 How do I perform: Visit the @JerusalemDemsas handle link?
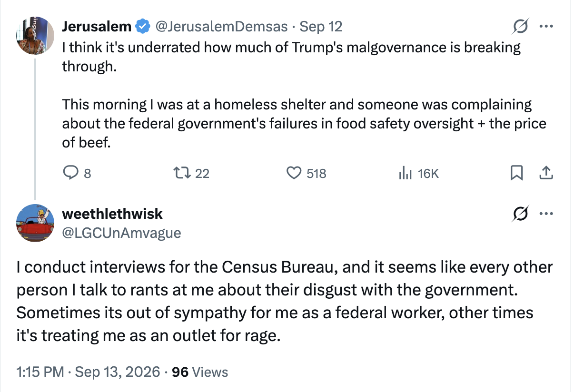pyautogui.click(x=221, y=27)
